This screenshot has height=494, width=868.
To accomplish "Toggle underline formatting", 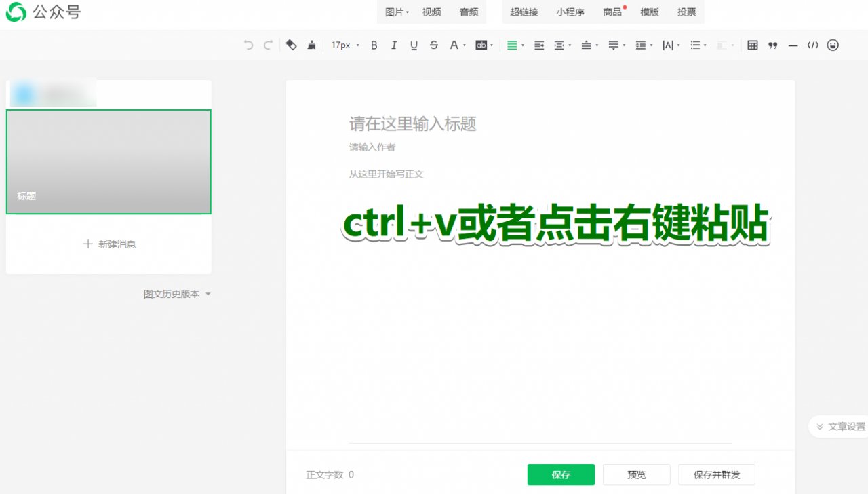I will [x=414, y=45].
